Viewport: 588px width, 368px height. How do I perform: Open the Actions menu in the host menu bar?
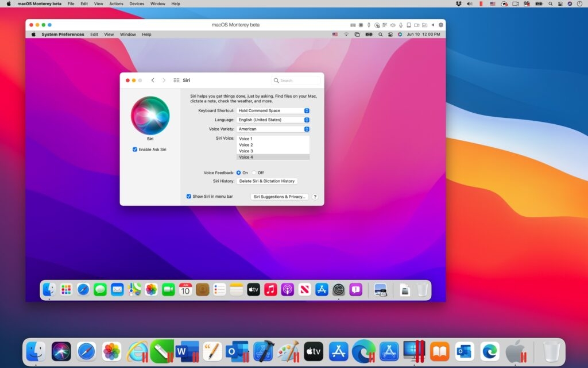116,4
